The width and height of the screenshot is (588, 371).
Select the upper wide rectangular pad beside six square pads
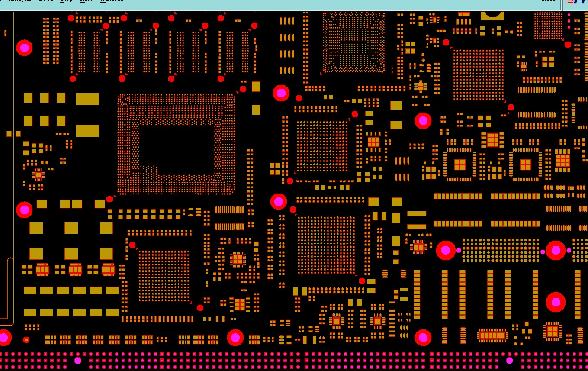pos(87,99)
